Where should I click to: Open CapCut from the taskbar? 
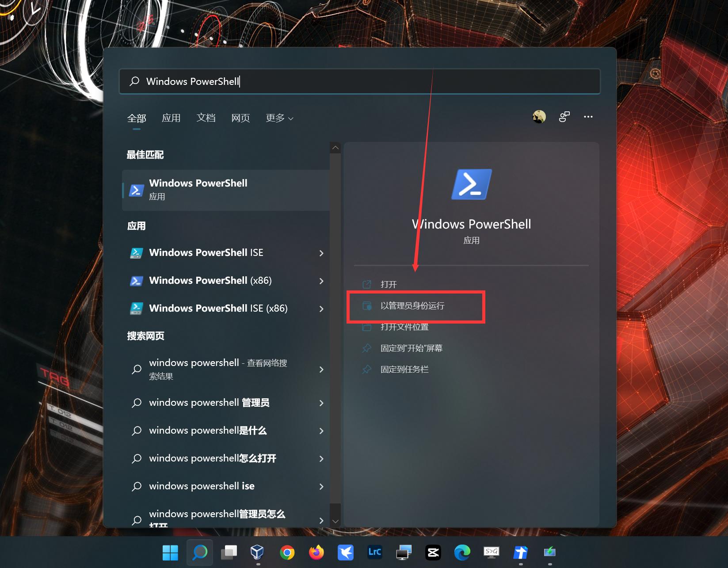433,552
